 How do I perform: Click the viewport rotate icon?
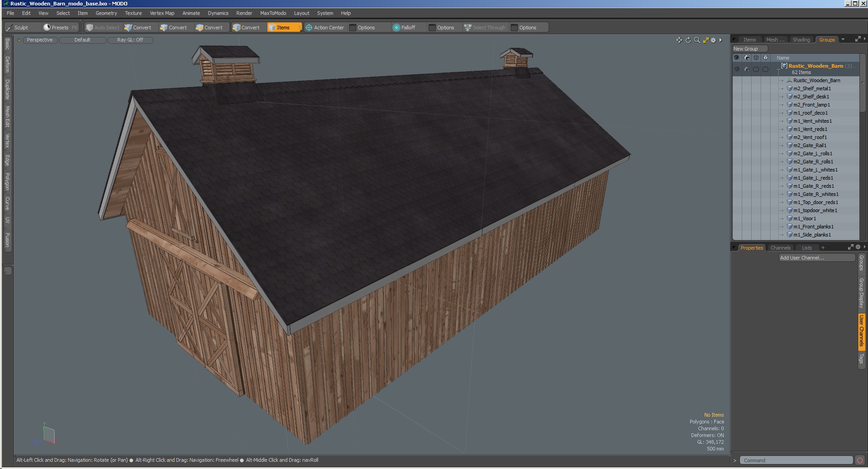point(688,40)
